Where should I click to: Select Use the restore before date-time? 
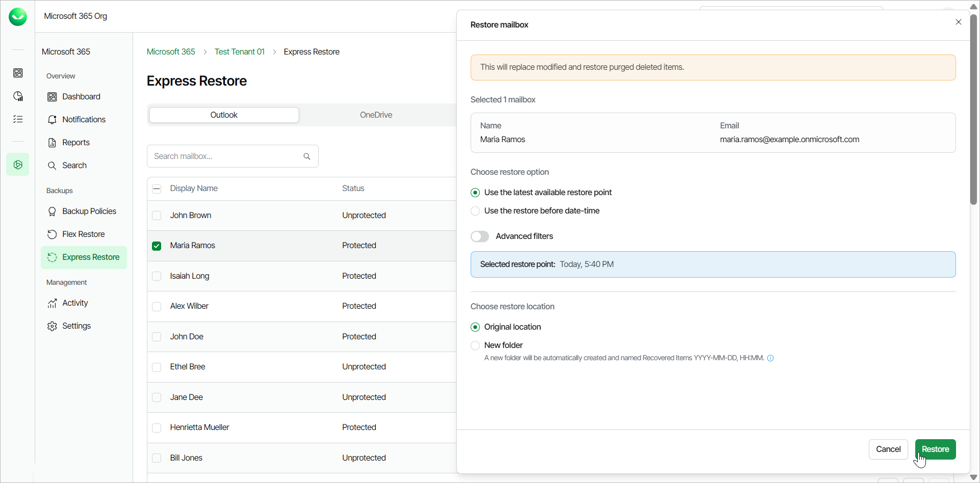click(x=475, y=211)
